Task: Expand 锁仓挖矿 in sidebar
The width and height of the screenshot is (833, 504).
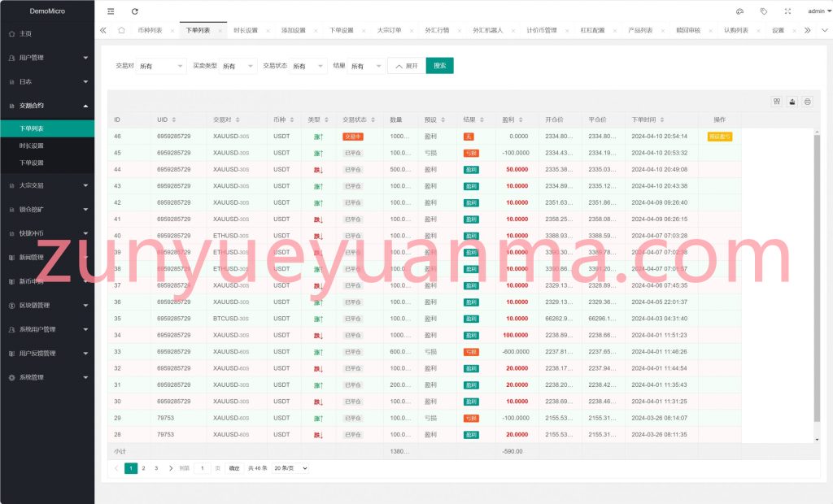Action: [x=47, y=209]
